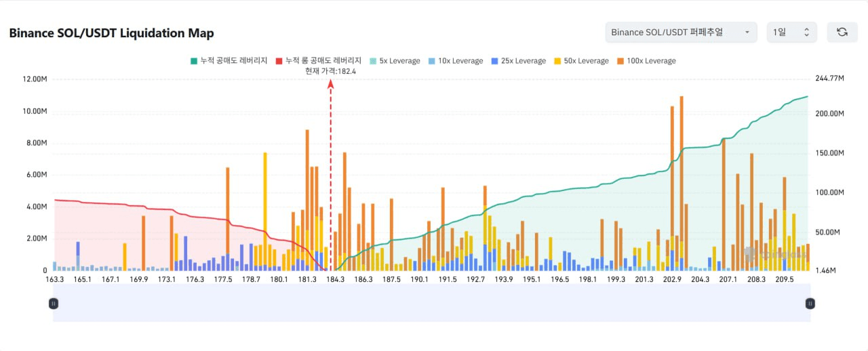Toggle the 5x Leverage legend series
The image size is (868, 351).
click(394, 61)
